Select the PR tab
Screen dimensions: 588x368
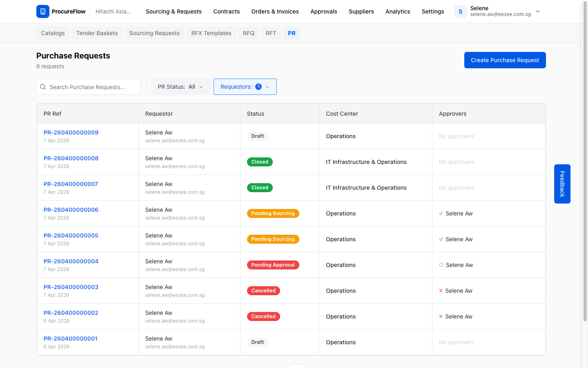292,33
